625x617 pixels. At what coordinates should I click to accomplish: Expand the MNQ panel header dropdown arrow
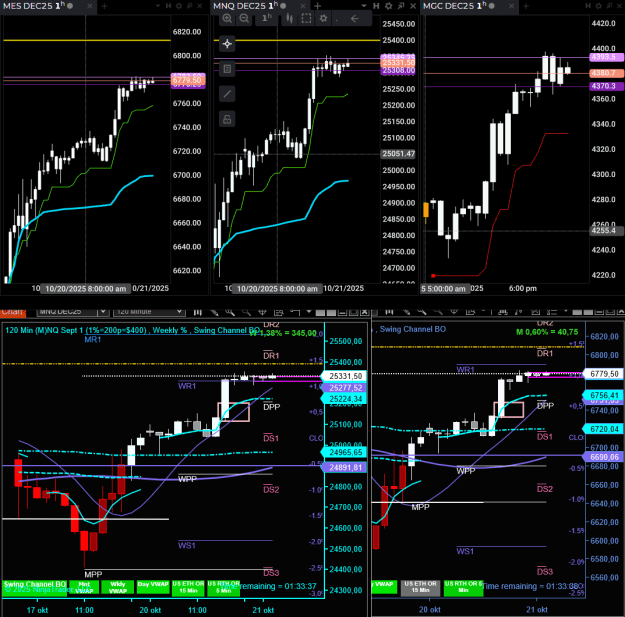coord(364,6)
